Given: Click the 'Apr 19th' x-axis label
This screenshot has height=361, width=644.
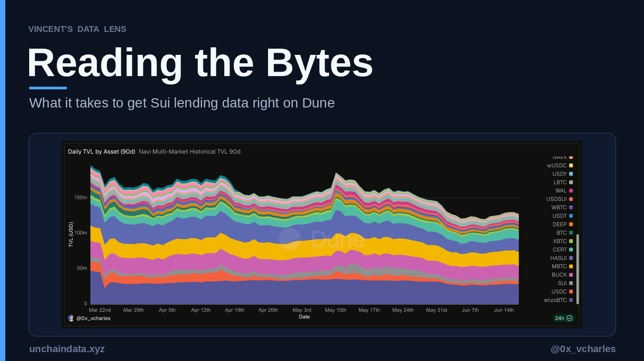Looking at the screenshot, I should pyautogui.click(x=234, y=310).
